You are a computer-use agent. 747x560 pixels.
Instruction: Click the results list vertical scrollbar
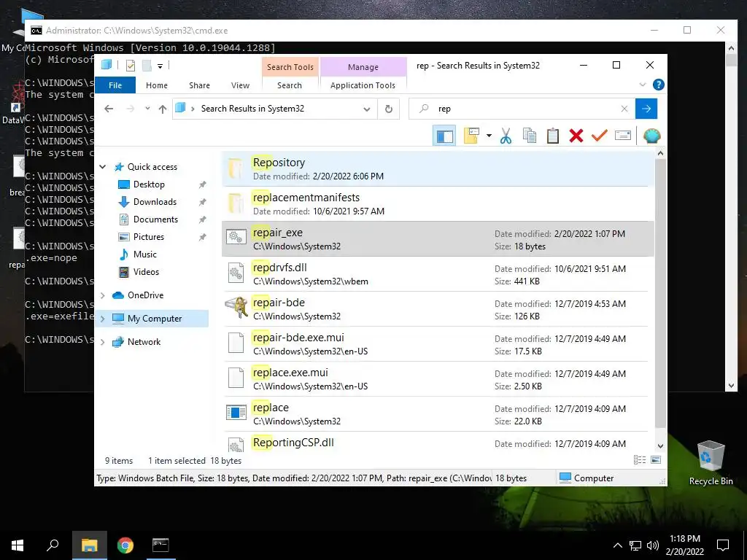pos(660,293)
